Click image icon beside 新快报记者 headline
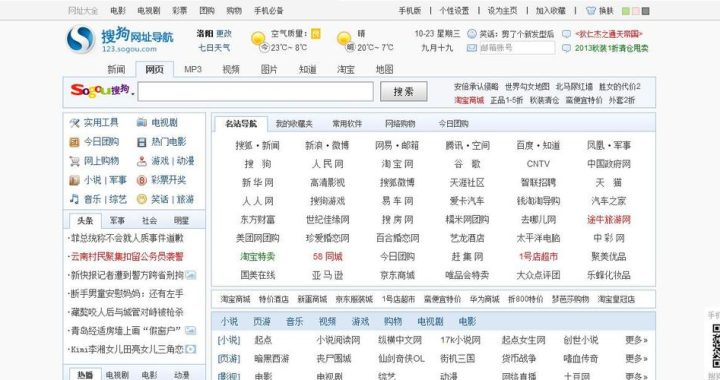Image resolution: width=720 pixels, height=380 pixels. [x=191, y=275]
